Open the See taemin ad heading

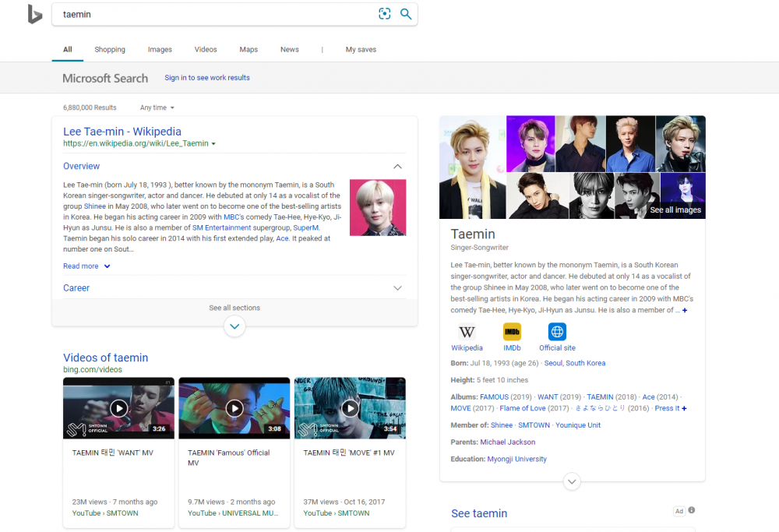click(479, 513)
